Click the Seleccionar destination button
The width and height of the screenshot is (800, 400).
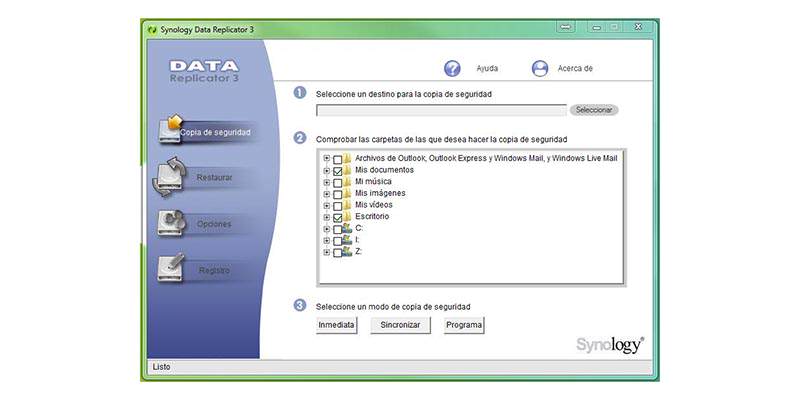594,110
